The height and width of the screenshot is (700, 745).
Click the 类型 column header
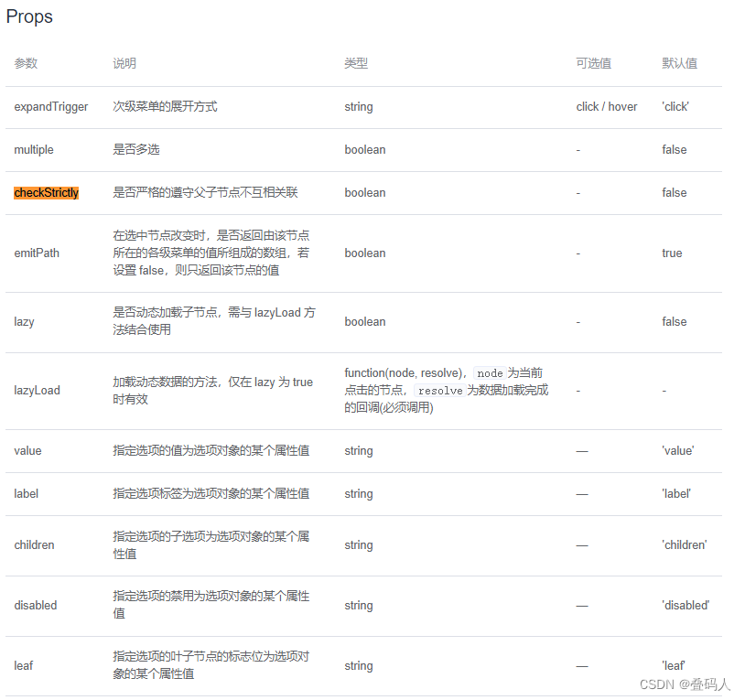[x=356, y=64]
